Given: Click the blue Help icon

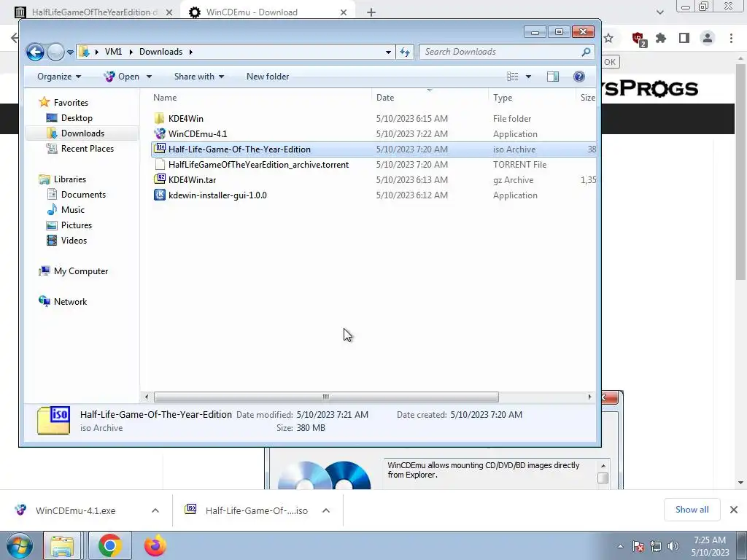Looking at the screenshot, I should pos(578,77).
